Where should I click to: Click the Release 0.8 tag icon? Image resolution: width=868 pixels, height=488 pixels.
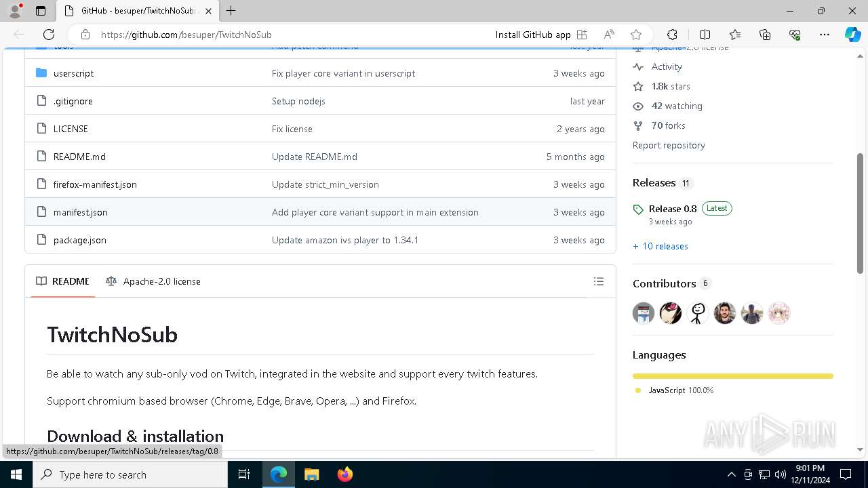[638, 209]
